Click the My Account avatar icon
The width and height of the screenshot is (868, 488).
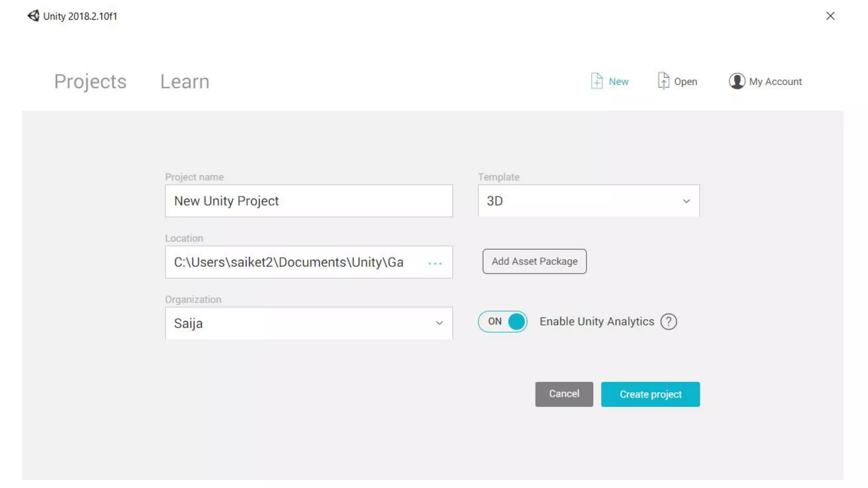[737, 81]
